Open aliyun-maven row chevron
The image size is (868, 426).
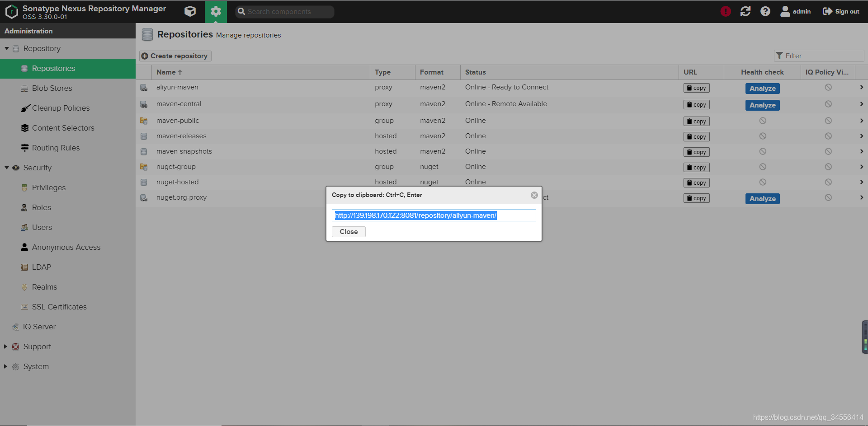pos(861,87)
